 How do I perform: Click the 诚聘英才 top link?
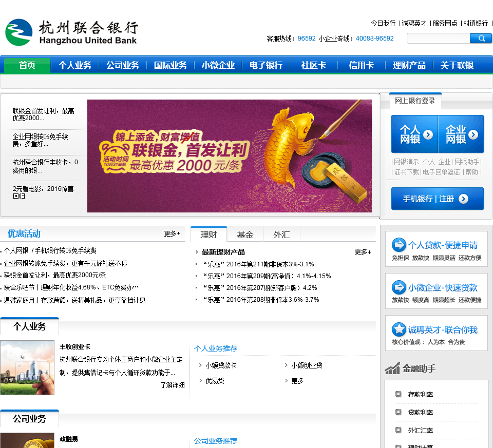(x=414, y=23)
